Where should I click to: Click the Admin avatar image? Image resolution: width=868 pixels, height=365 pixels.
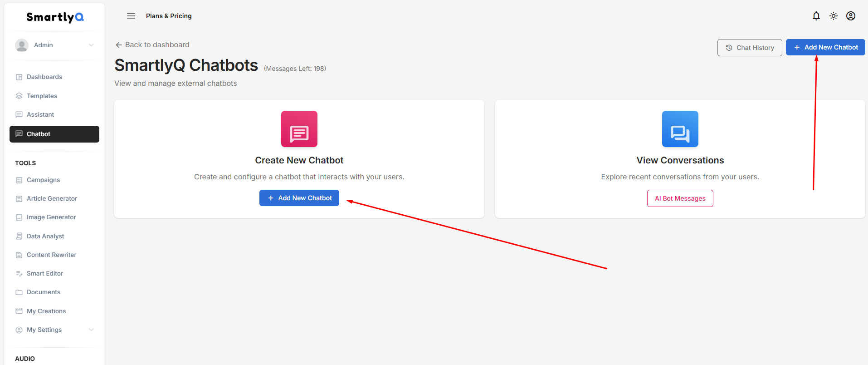22,45
